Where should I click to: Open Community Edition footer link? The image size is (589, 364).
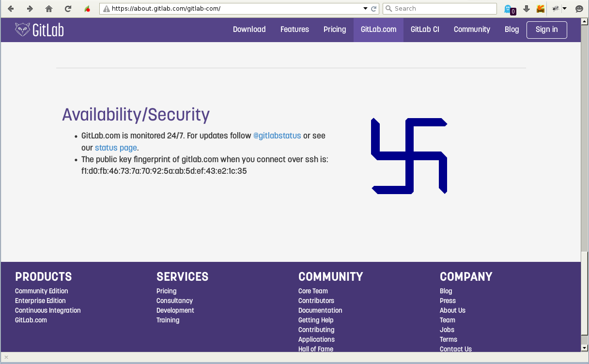(42, 291)
